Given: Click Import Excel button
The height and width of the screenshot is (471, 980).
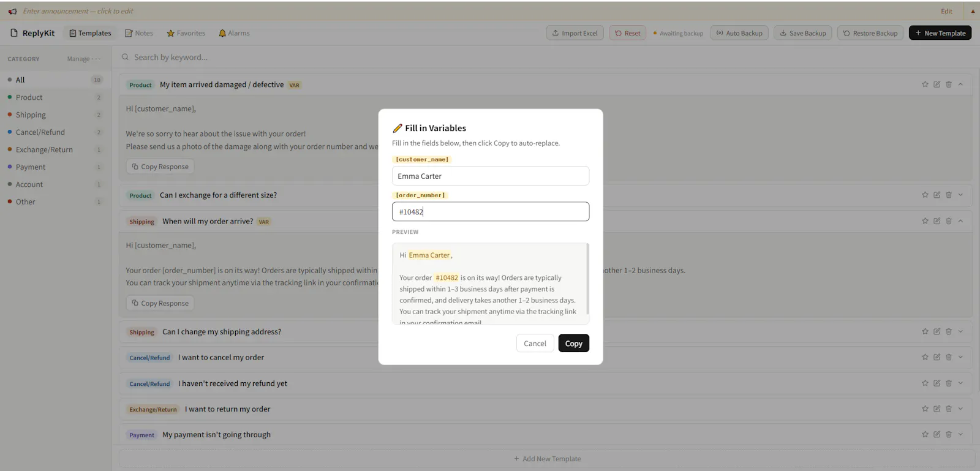Looking at the screenshot, I should tap(575, 33).
